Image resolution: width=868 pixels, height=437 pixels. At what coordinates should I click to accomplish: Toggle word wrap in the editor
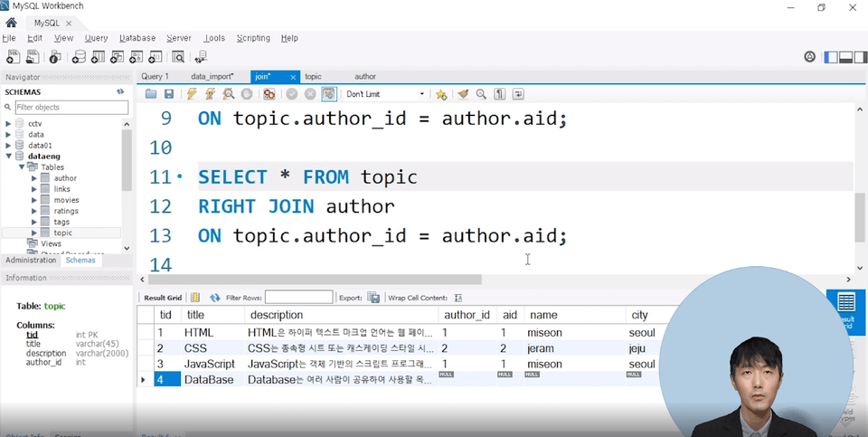(x=518, y=94)
